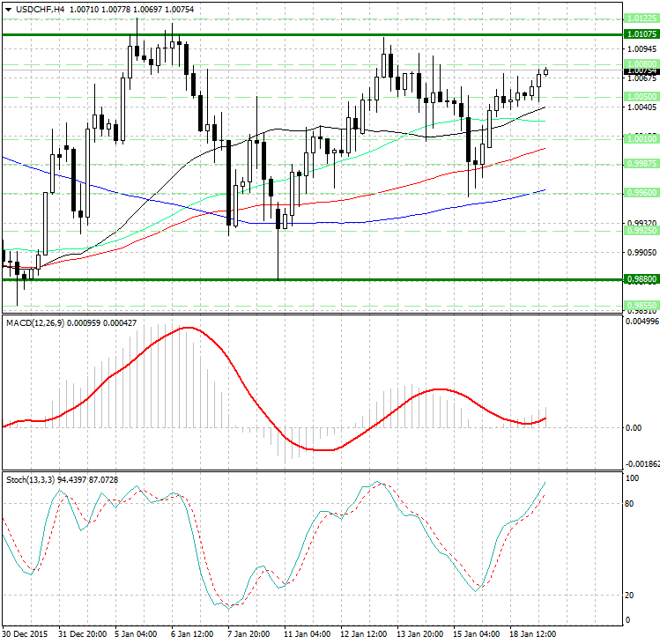660x644 pixels.
Task: Click the MACD 0.00 zero scale label
Action: (633, 427)
